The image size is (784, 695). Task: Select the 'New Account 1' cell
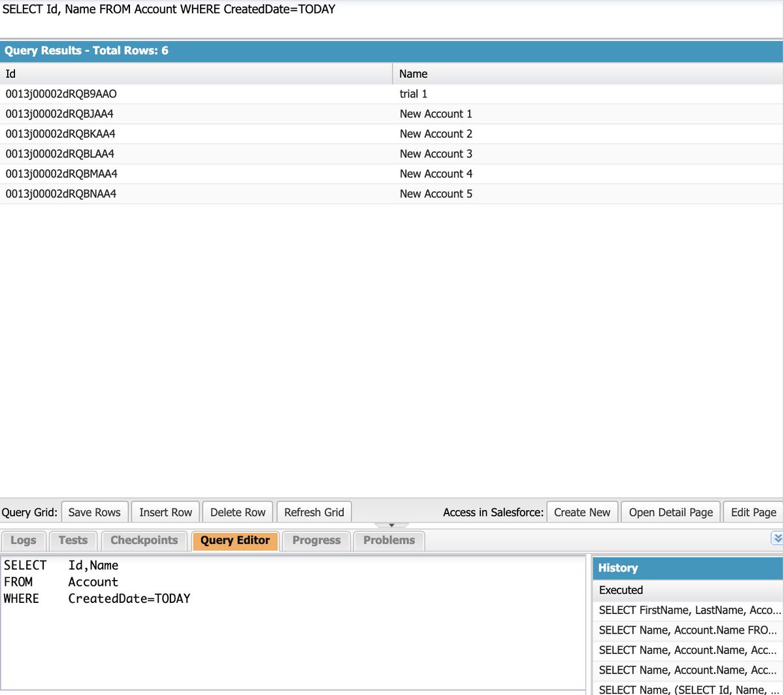tap(588, 114)
